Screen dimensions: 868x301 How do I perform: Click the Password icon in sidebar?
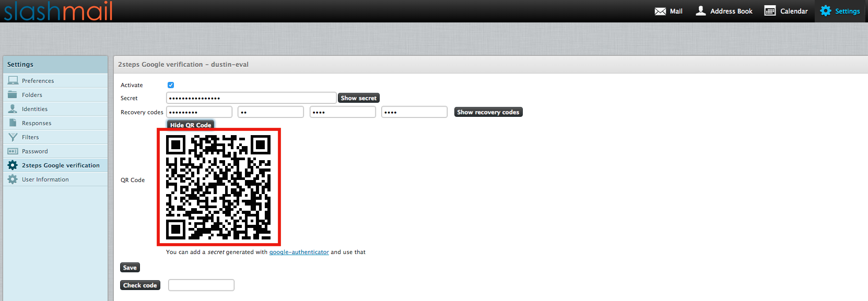tap(13, 151)
